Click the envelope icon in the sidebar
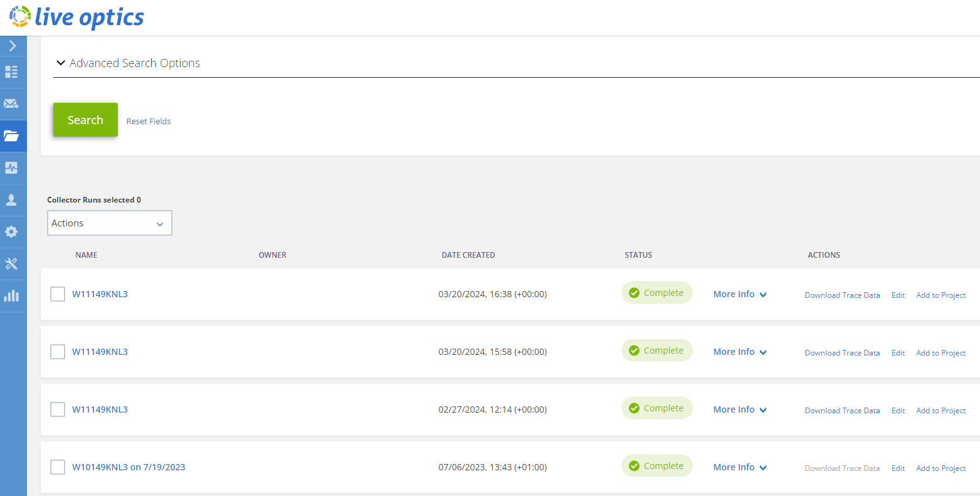Screen dimensions: 980x496 11,103
